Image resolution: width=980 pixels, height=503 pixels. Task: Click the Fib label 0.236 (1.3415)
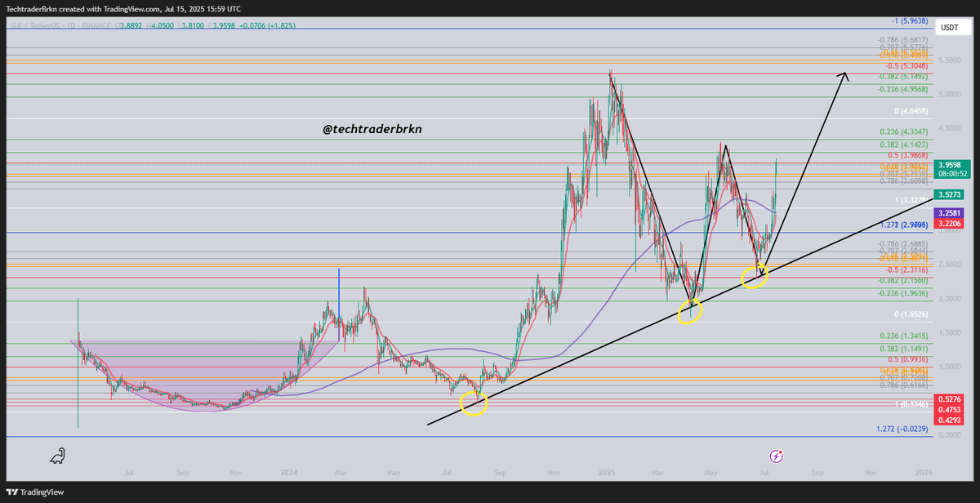905,336
